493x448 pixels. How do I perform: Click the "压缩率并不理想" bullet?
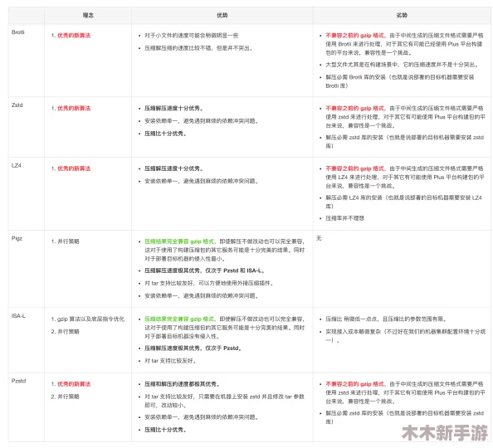(x=345, y=218)
